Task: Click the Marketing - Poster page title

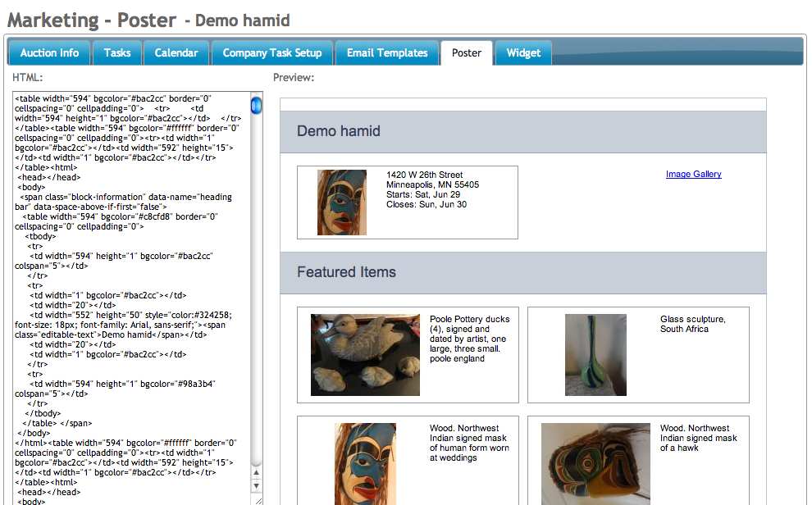Action: [x=92, y=20]
